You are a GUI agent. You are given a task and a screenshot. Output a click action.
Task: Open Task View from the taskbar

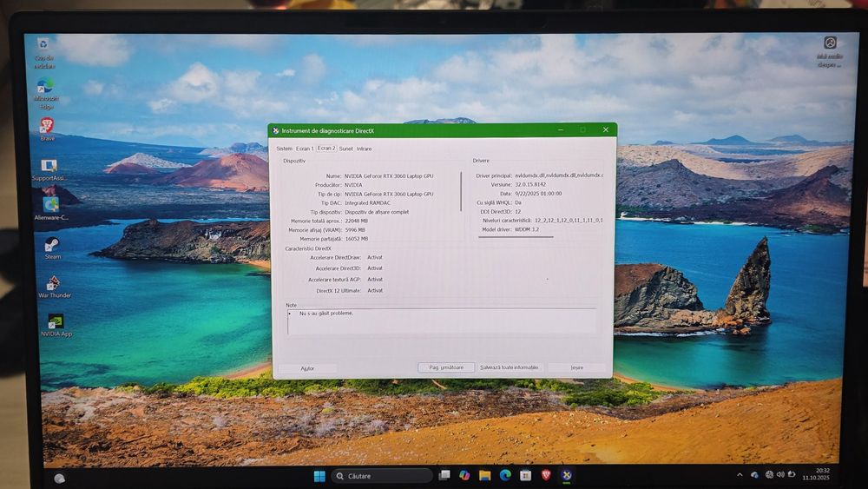(x=444, y=475)
